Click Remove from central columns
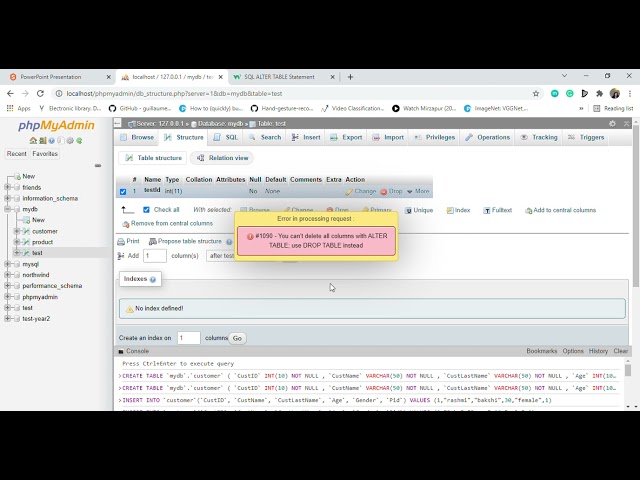640x480 pixels. (167, 223)
